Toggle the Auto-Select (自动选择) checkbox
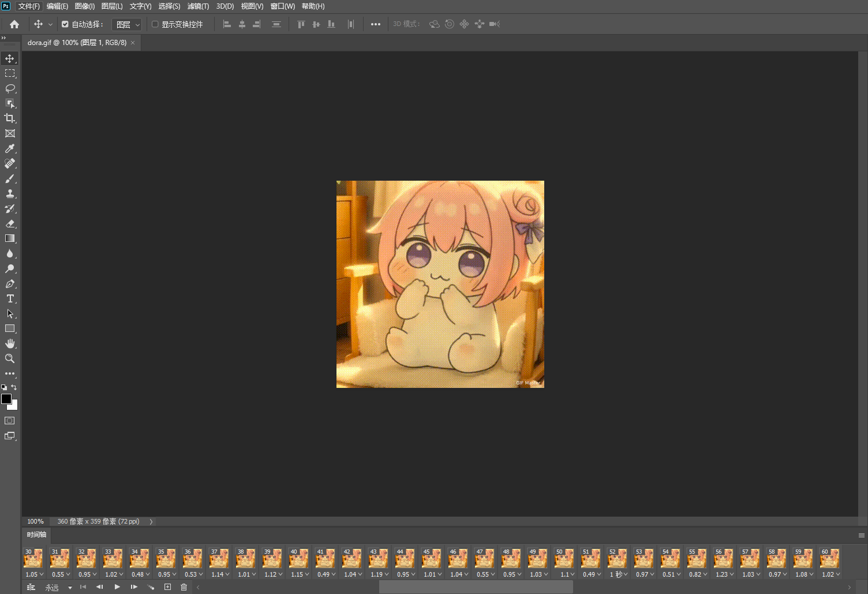 [x=65, y=24]
